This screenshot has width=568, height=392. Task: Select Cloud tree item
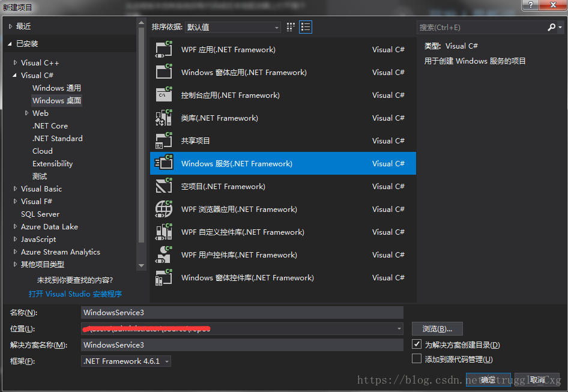(43, 151)
